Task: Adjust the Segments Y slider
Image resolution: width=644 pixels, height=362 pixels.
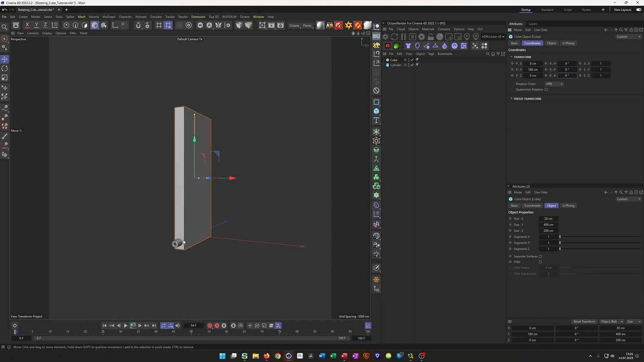Action: pos(601,243)
